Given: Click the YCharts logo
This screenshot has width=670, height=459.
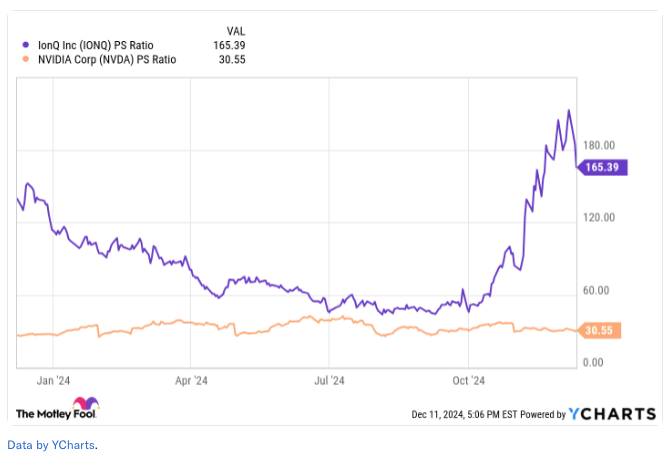Looking at the screenshot, I should [612, 414].
